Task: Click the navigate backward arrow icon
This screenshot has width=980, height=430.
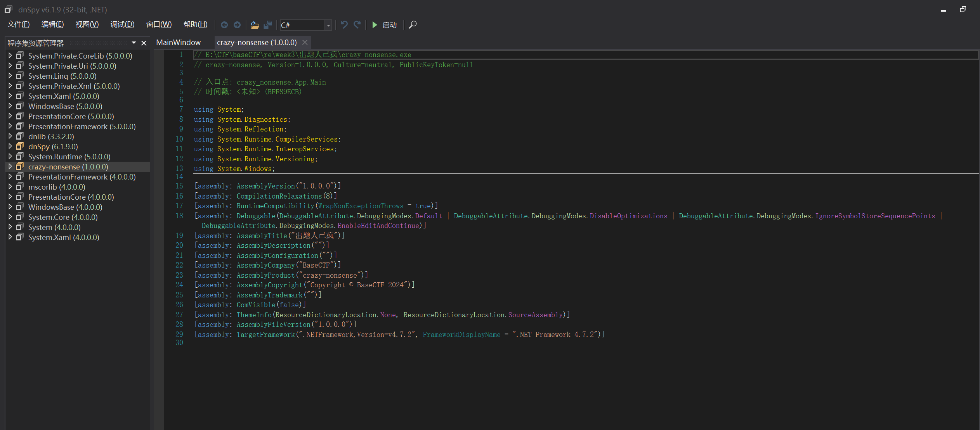Action: 224,25
